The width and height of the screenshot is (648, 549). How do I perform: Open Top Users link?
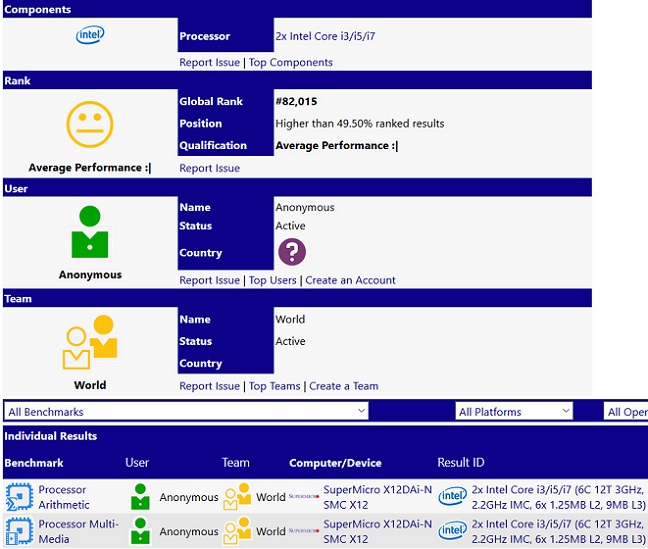272,280
